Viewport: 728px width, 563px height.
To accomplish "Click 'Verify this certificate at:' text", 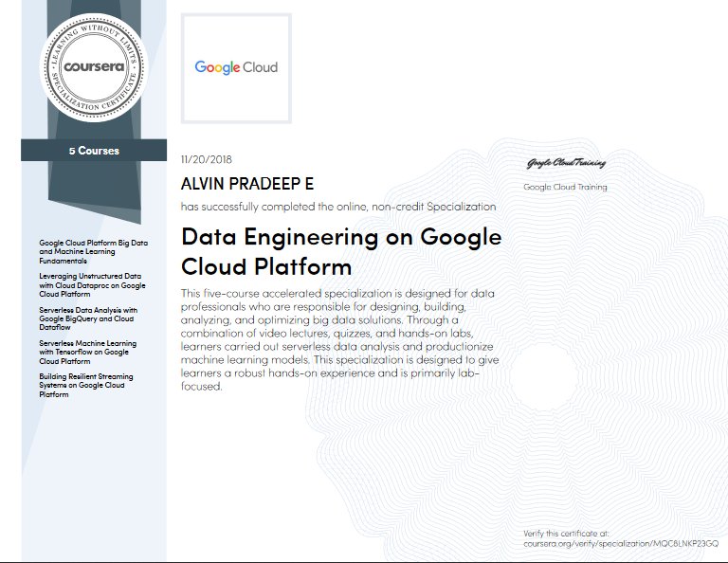I will [566, 534].
